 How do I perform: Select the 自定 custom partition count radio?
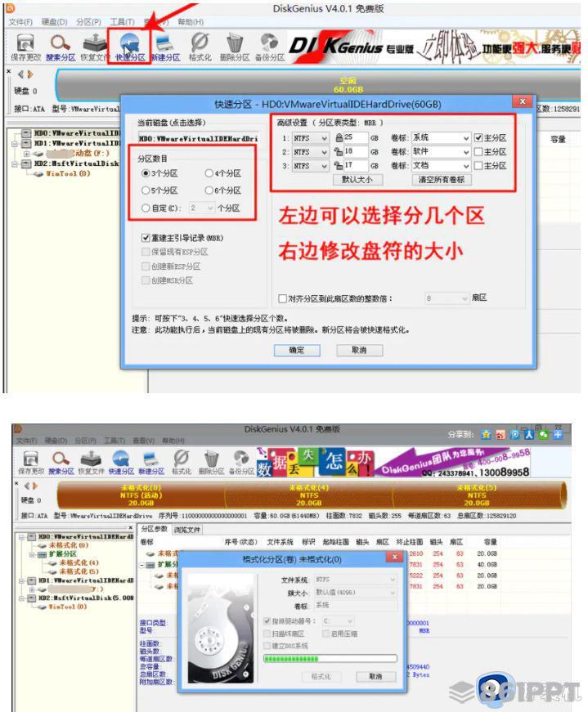click(x=146, y=208)
